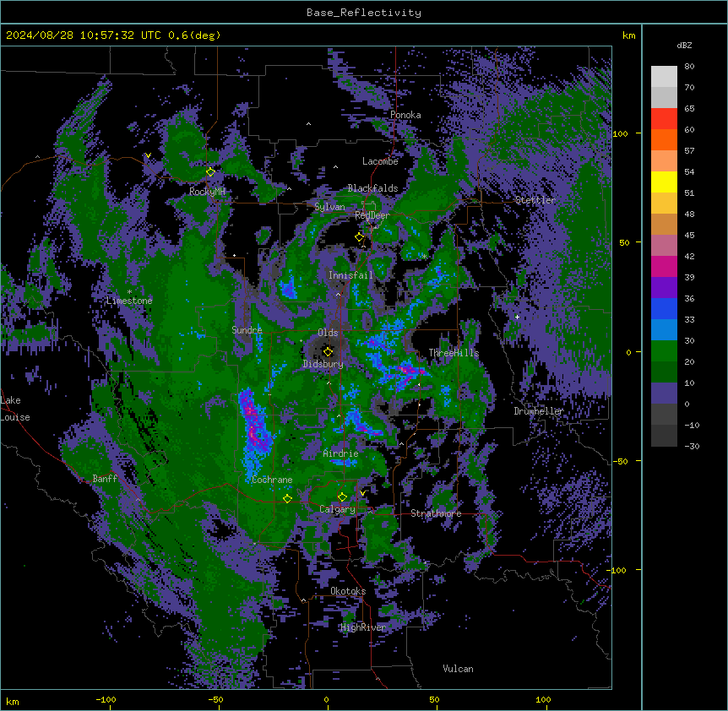The height and width of the screenshot is (711, 728).
Task: Click the Strathmore city label
Action: [436, 513]
